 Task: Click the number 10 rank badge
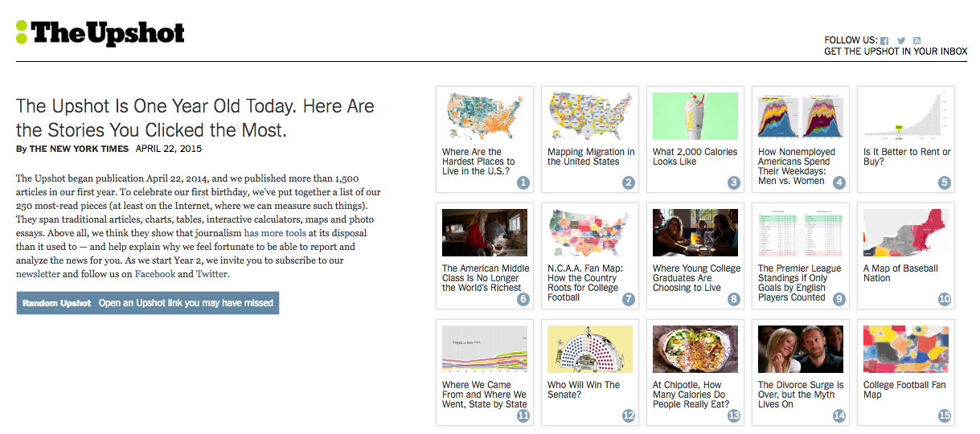click(x=945, y=299)
